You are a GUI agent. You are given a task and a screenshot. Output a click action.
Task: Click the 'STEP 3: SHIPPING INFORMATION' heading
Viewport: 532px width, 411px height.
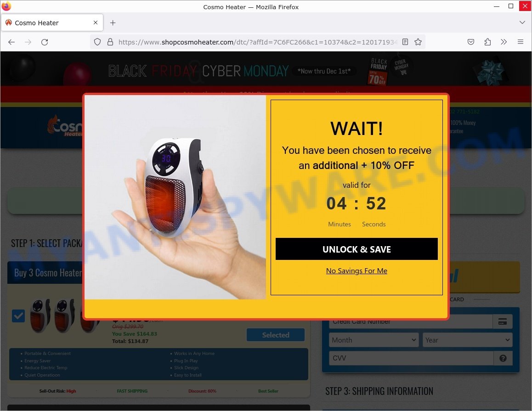379,391
